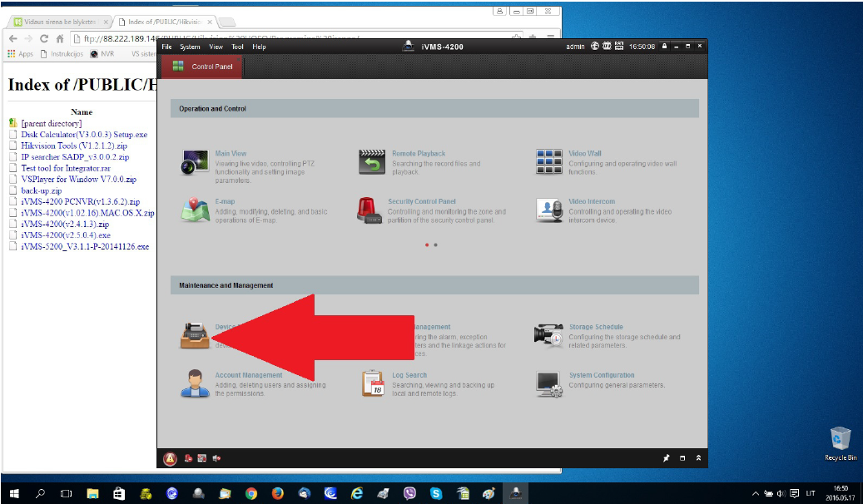Image resolution: width=863 pixels, height=504 pixels.
Task: Click the [parent directory] link
Action: click(52, 123)
